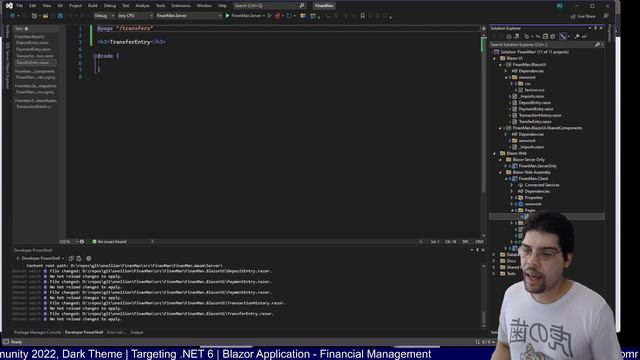Collapse the Blazor Web Assembly folder
This screenshot has height=360, width=640.
(x=500, y=172)
